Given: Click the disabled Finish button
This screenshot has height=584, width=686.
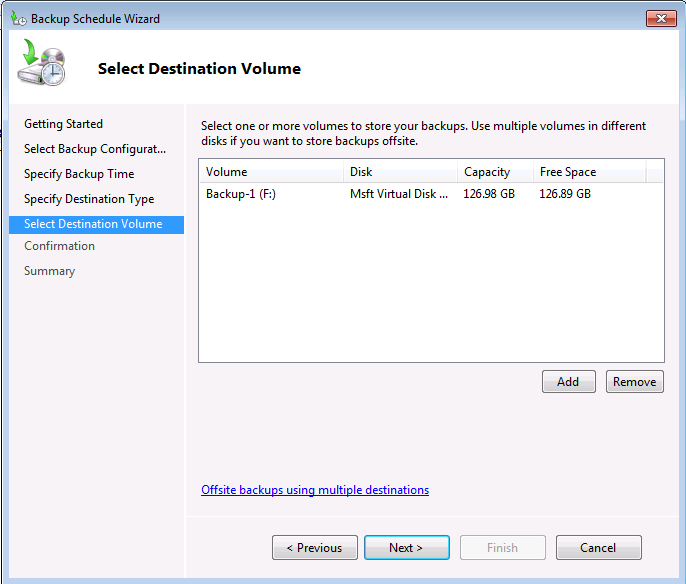Looking at the screenshot, I should tap(503, 547).
